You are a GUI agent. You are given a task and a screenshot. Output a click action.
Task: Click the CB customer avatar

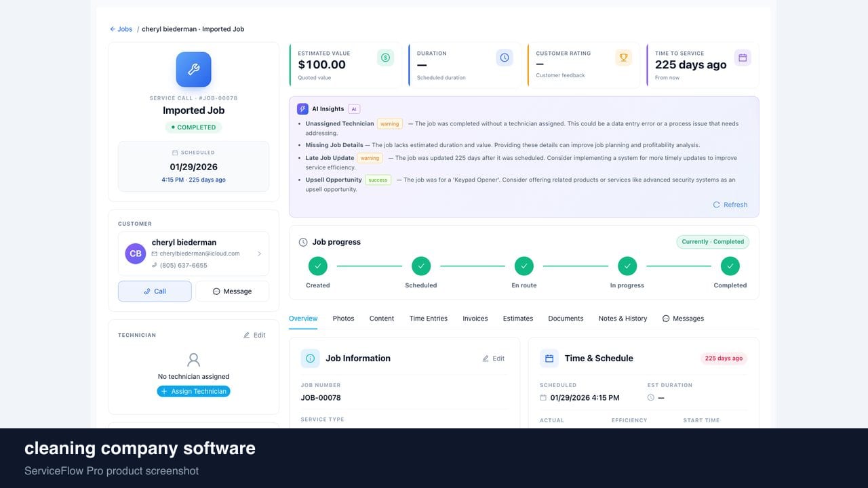[136, 253]
